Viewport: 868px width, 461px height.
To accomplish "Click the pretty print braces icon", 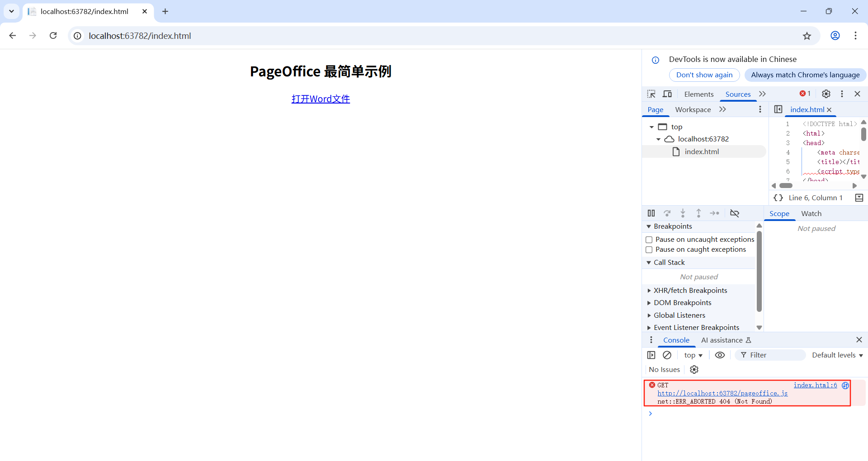I will (778, 198).
